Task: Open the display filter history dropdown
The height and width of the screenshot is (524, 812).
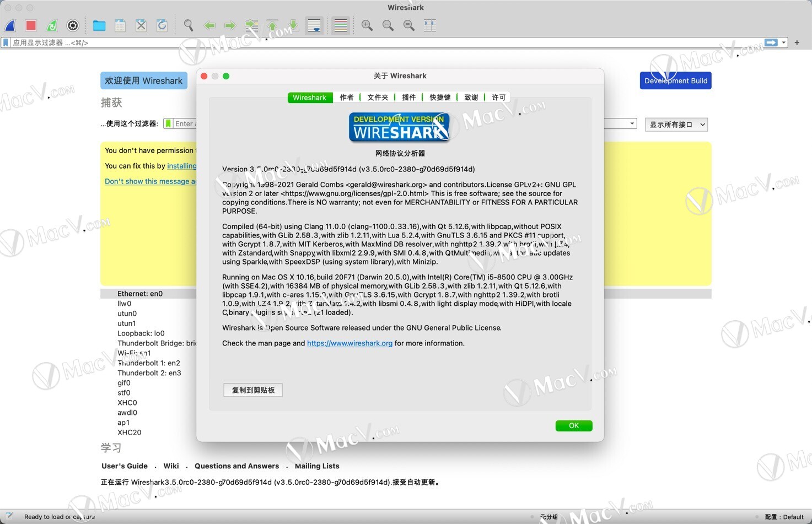Action: click(x=783, y=42)
